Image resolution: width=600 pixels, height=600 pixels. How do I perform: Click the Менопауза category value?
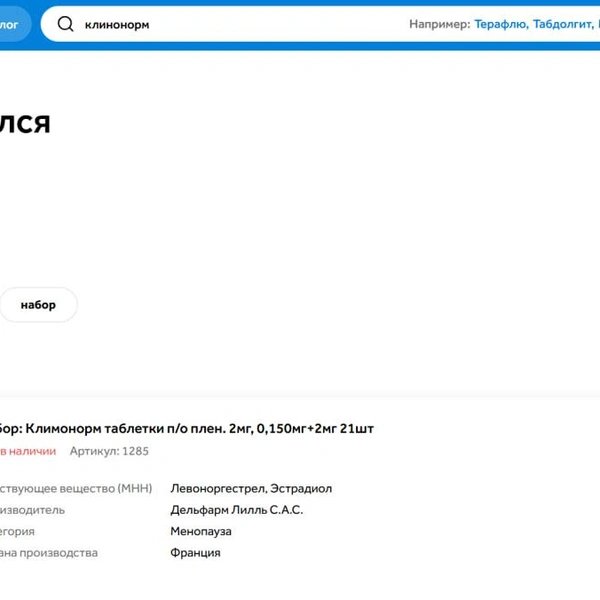click(x=201, y=532)
